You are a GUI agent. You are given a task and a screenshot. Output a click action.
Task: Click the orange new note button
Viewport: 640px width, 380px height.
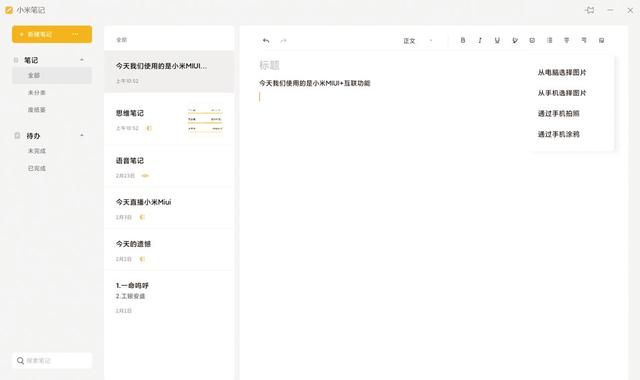click(52, 34)
